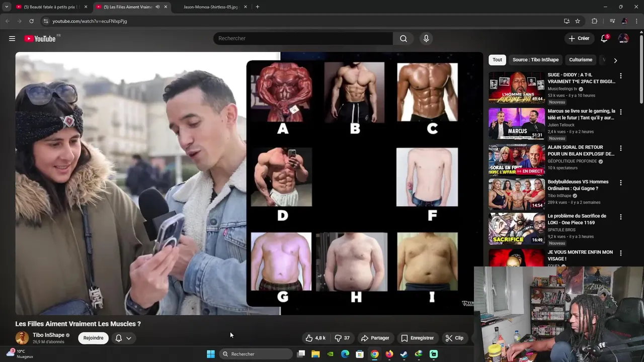644x362 pixels.
Task: Switch to the Jason-Momoa-Shirtless-05.jpg tab
Action: pos(210,7)
